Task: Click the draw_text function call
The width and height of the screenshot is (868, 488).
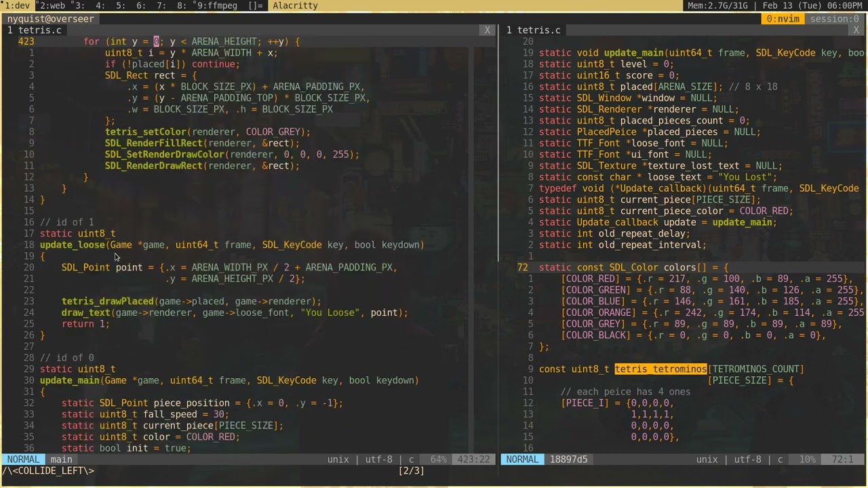Action: pyautogui.click(x=86, y=312)
